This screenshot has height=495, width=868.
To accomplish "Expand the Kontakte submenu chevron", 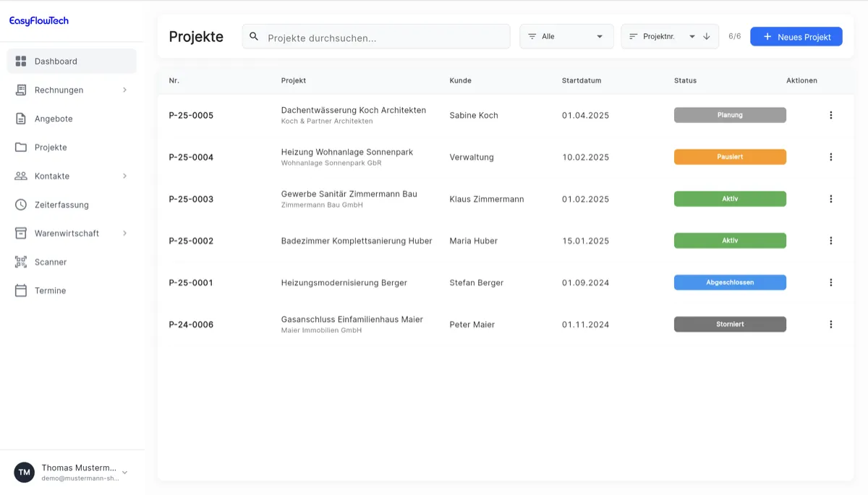I will pos(124,176).
